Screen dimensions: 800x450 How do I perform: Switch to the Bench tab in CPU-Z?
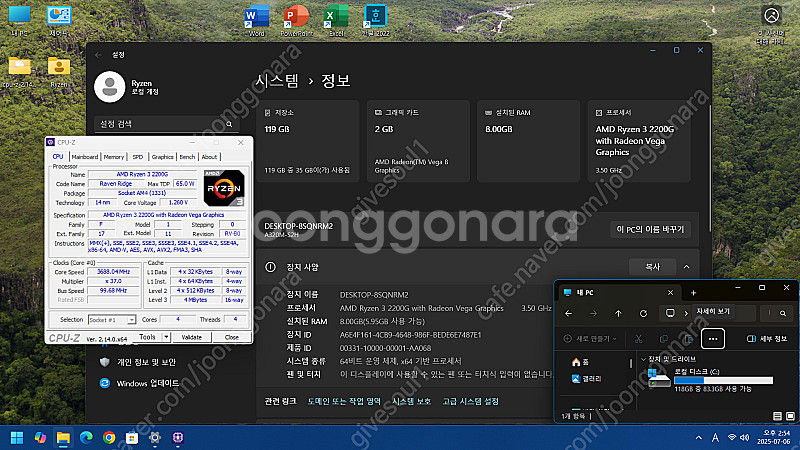(187, 157)
